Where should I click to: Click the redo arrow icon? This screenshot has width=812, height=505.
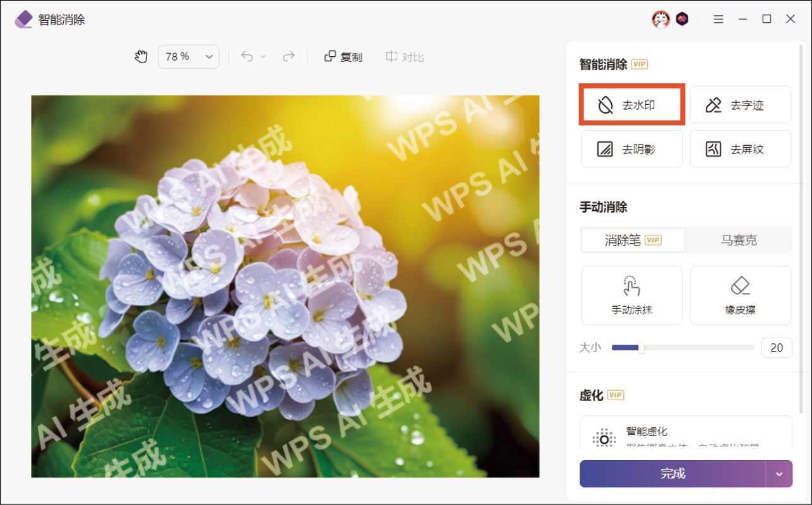point(289,57)
